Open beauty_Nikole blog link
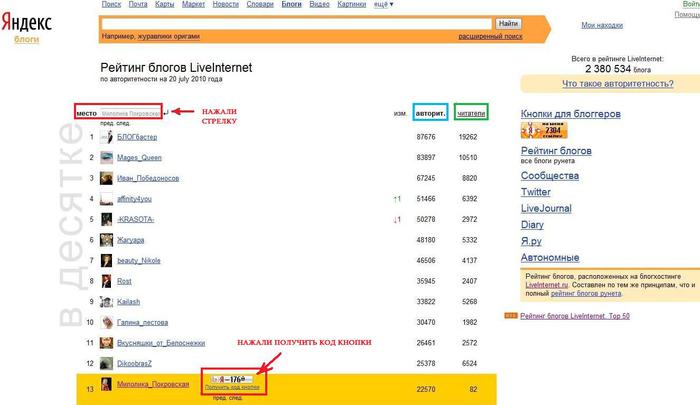This screenshot has height=405, width=700. (x=138, y=260)
